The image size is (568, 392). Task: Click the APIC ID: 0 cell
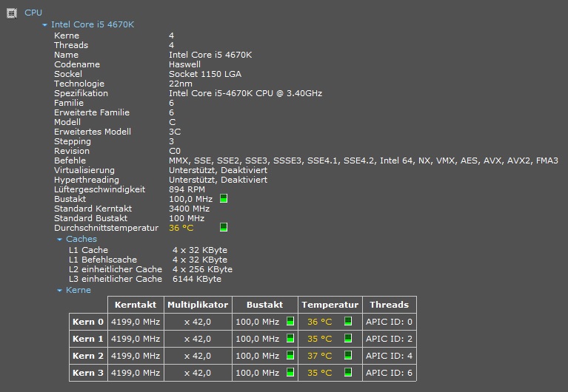point(389,322)
